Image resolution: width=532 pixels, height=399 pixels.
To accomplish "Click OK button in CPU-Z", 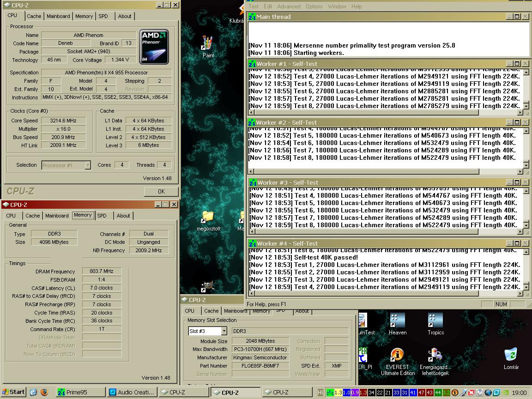I will [x=161, y=191].
